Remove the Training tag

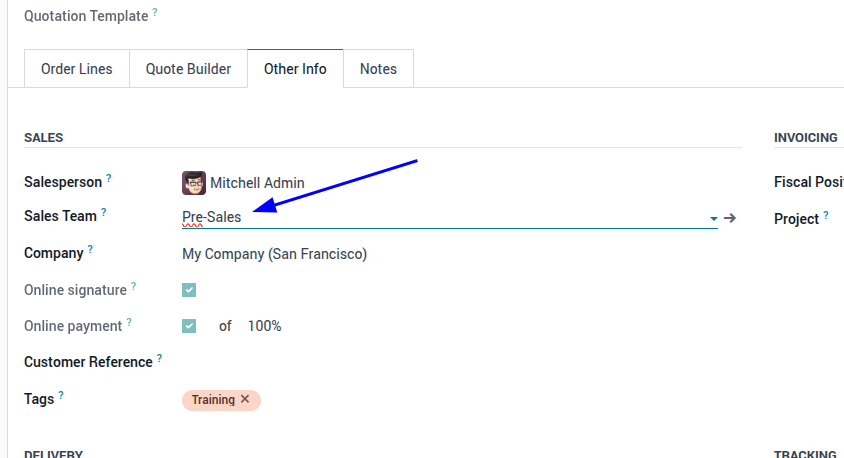pyautogui.click(x=245, y=399)
